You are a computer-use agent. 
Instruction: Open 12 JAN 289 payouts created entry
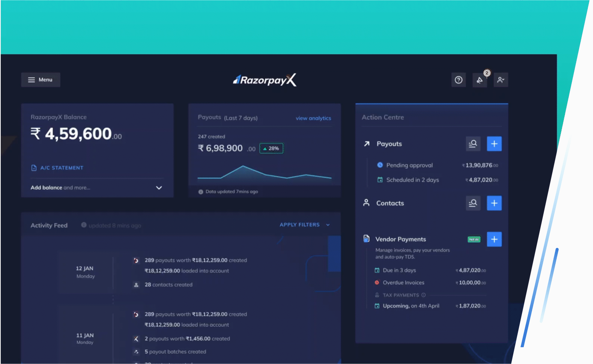(x=196, y=260)
